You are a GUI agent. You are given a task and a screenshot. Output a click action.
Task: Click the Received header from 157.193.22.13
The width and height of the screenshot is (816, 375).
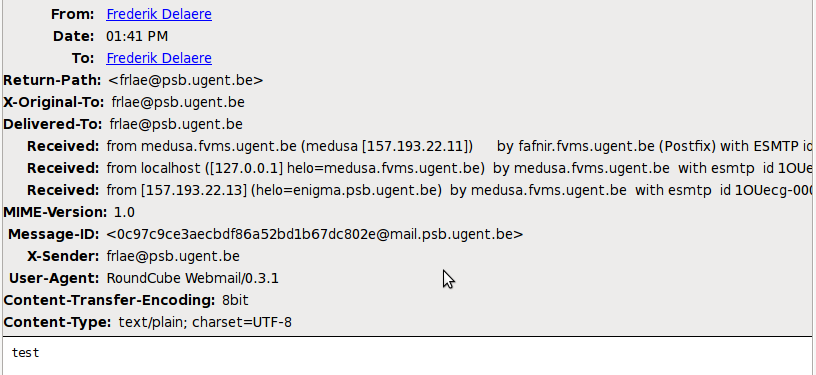click(459, 190)
